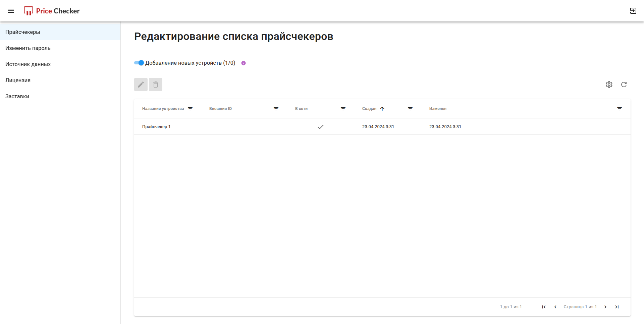
Task: Sort by Внешний ID column header
Action: (220, 109)
